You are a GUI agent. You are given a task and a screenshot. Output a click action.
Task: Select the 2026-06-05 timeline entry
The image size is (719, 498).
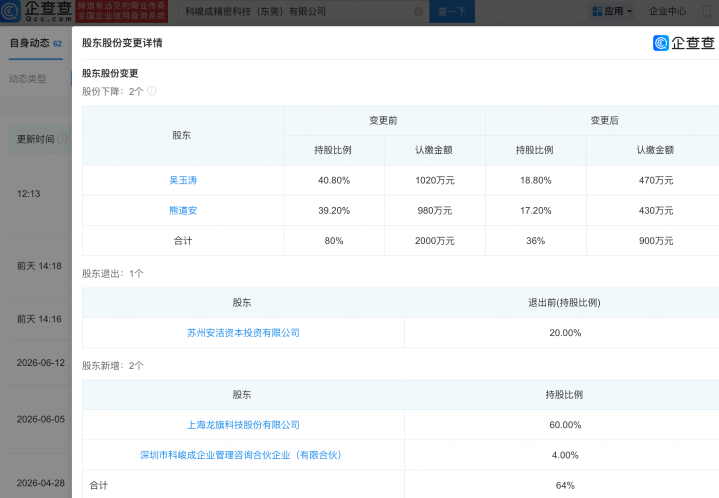[x=41, y=420]
